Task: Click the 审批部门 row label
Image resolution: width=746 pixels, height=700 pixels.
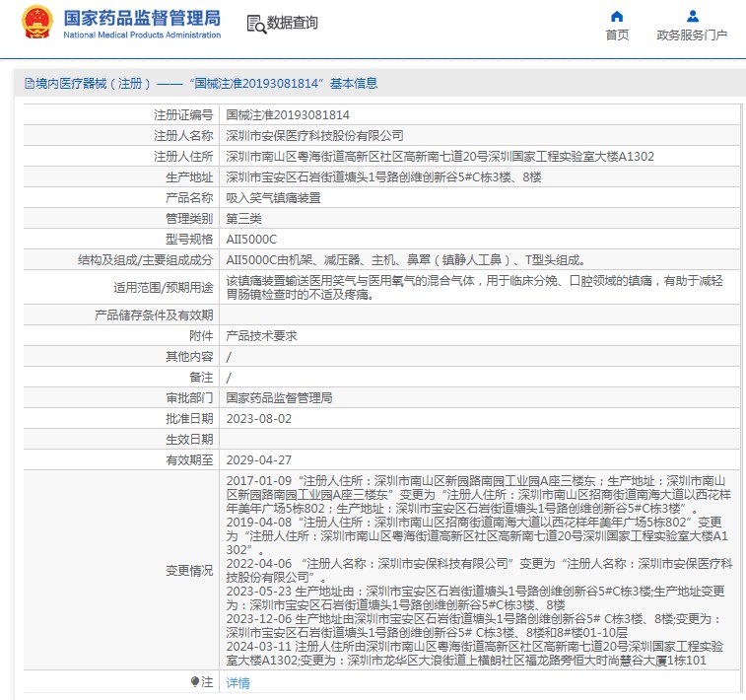Action: tap(189, 397)
